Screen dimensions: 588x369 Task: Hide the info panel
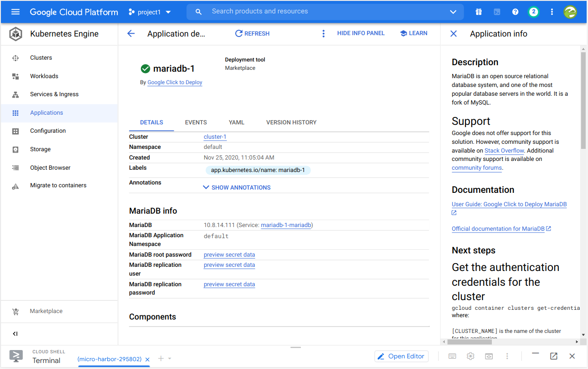(x=361, y=33)
